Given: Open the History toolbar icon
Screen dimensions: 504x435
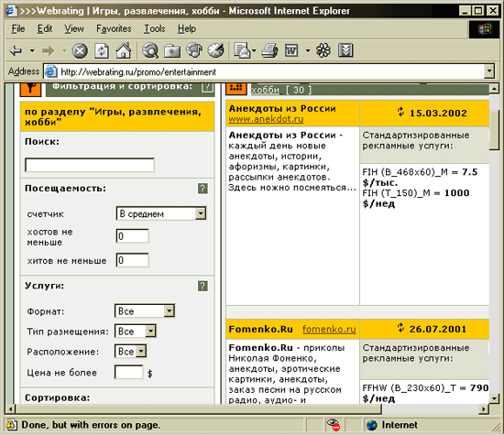Looking at the screenshot, I should tap(215, 50).
